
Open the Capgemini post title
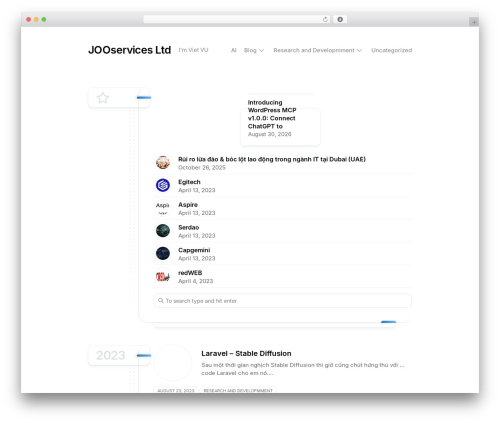click(x=194, y=250)
